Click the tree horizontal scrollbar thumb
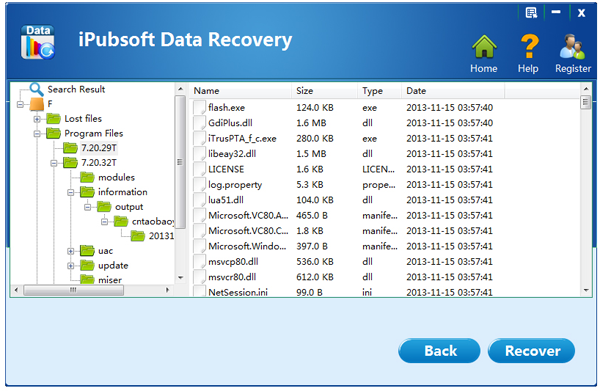 pyautogui.click(x=73, y=290)
